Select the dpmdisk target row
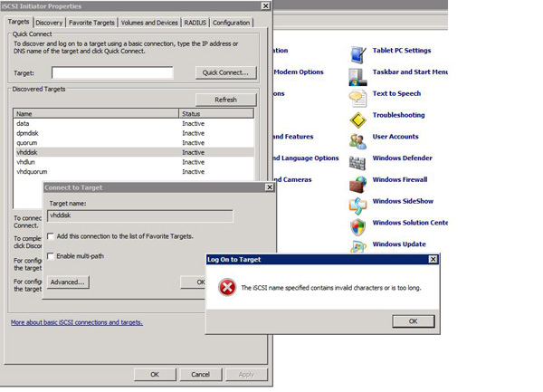This screenshot has width=543, height=392. (134, 133)
